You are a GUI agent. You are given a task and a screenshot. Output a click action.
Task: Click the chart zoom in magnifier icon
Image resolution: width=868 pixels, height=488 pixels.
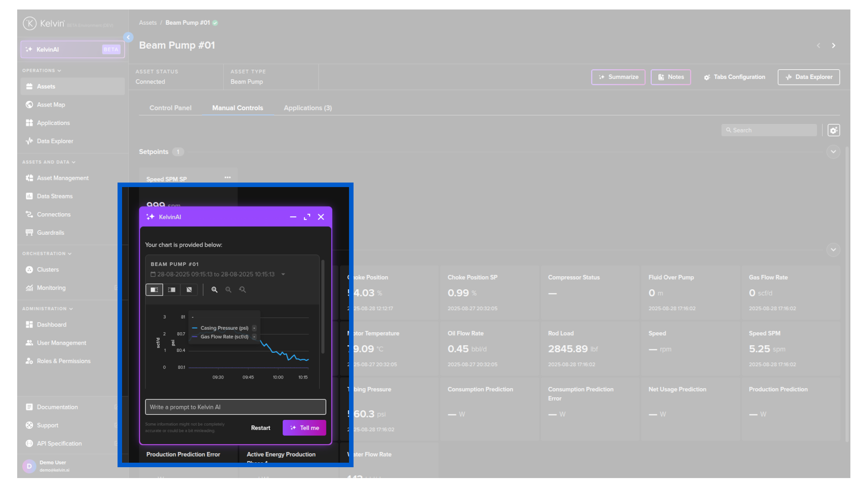[214, 290]
